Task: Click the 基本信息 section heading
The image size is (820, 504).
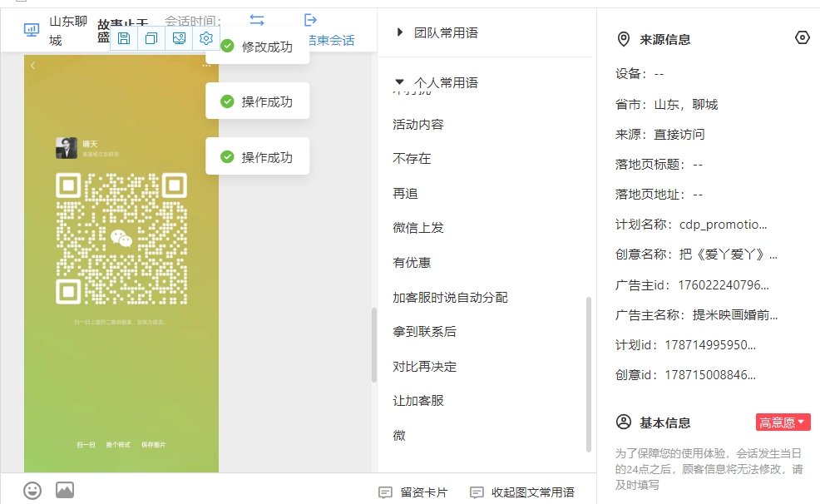Action: [x=664, y=422]
